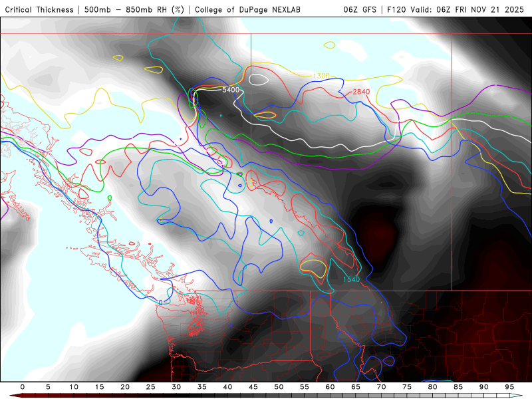532x399 pixels.
Task: Click the '60' tick on the color scale
Action: (x=330, y=387)
